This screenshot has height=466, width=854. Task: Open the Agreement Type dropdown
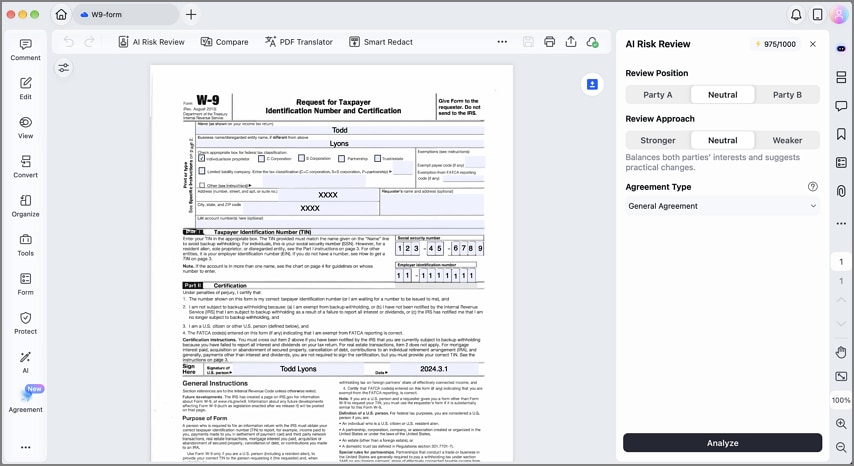pyautogui.click(x=722, y=206)
